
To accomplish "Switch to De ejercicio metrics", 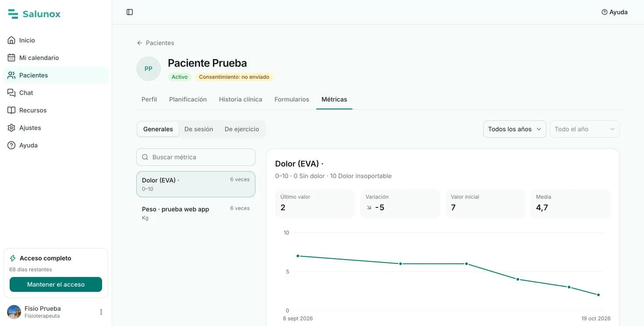I will click(x=242, y=129).
